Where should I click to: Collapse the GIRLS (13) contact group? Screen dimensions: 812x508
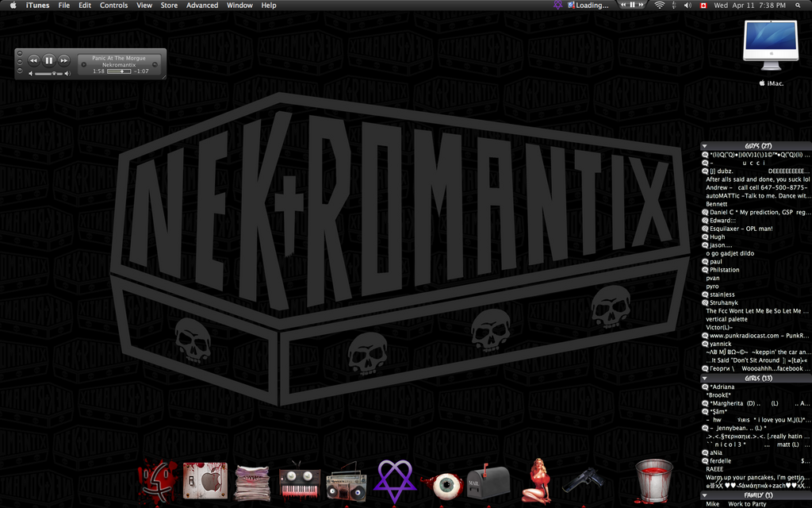[705, 379]
